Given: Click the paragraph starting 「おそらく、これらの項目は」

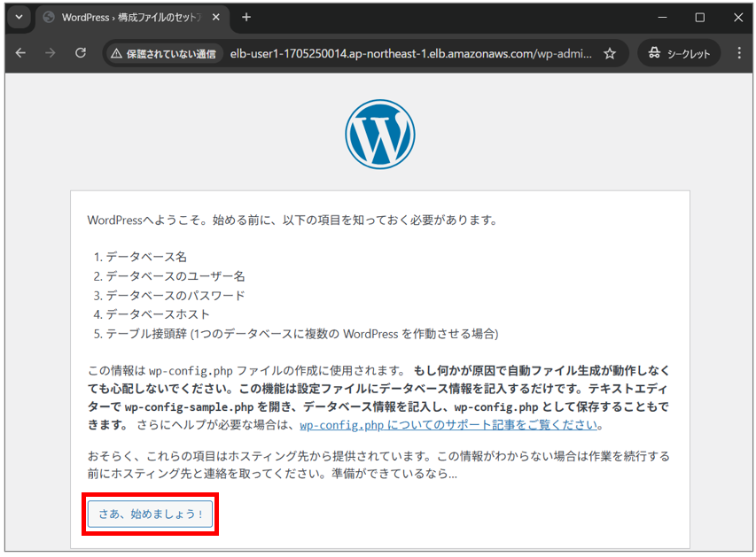Looking at the screenshot, I should click(378, 465).
